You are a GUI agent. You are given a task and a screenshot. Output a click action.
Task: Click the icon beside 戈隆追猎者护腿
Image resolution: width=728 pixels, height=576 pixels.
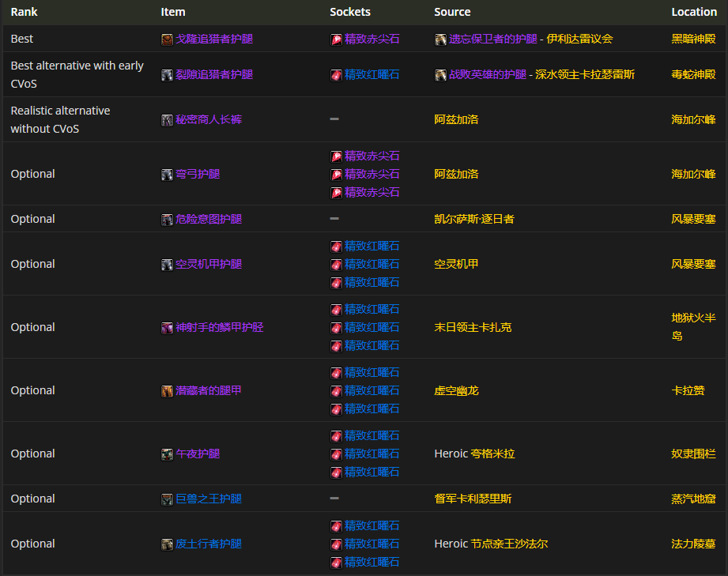click(167, 40)
